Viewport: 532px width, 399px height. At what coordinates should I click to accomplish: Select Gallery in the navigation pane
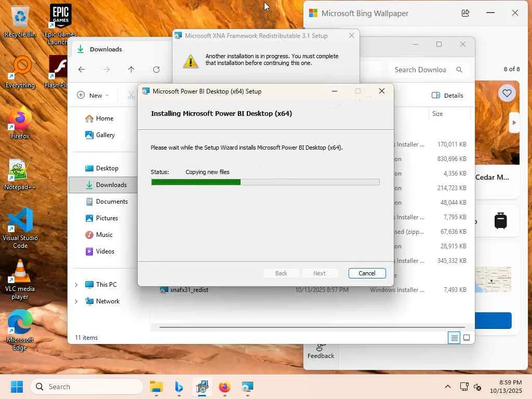pyautogui.click(x=100, y=135)
